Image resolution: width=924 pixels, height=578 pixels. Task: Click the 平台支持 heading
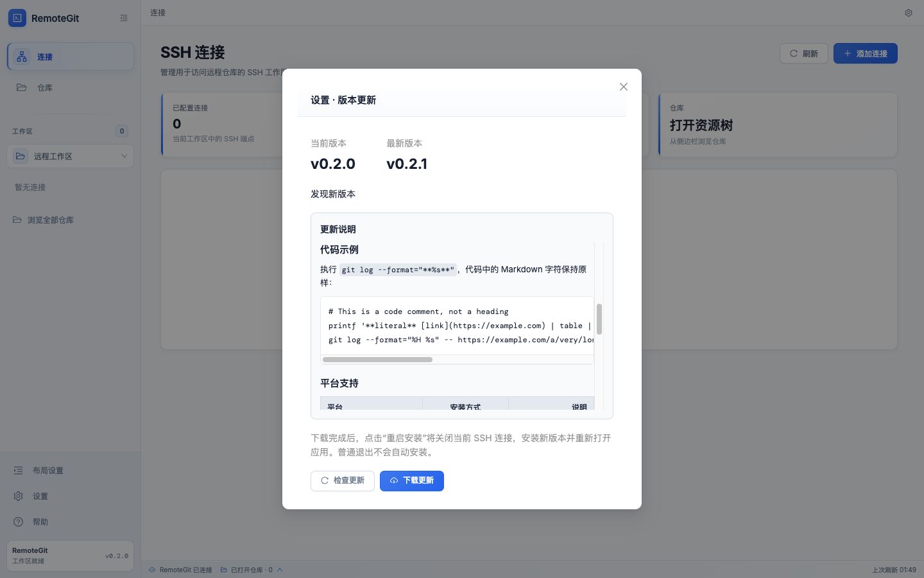point(339,383)
